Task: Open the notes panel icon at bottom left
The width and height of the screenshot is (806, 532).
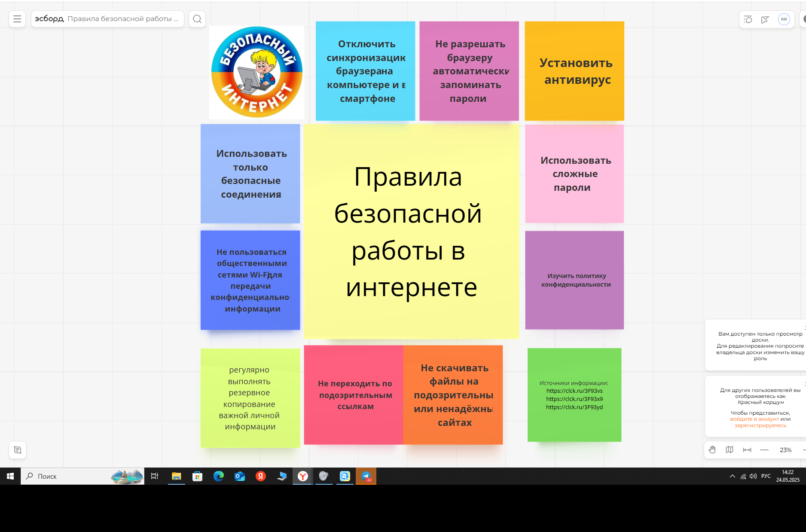Action: [18, 450]
